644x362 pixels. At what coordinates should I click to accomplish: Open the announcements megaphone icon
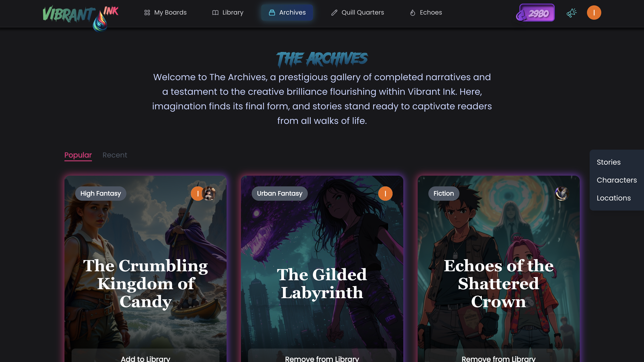[572, 13]
